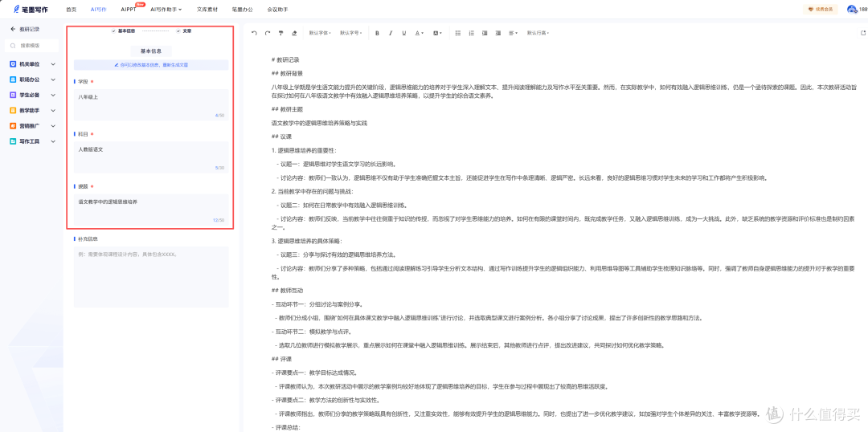Open the user avatar menu
Viewport: 868px width, 432px height.
point(852,10)
